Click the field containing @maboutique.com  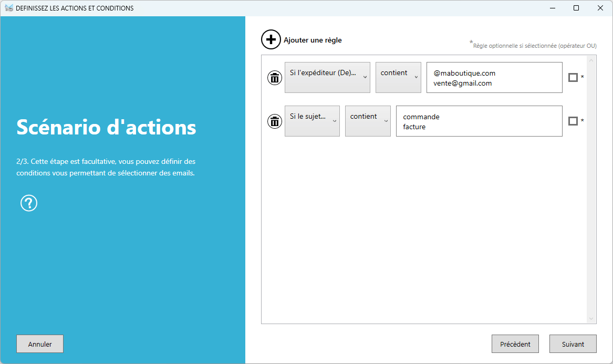pos(494,77)
